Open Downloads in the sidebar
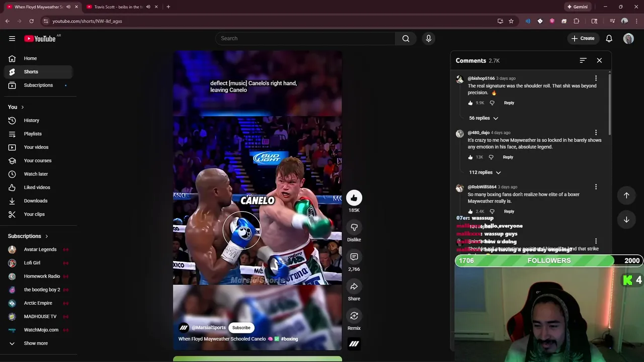Image resolution: width=644 pixels, height=362 pixels. point(38,201)
